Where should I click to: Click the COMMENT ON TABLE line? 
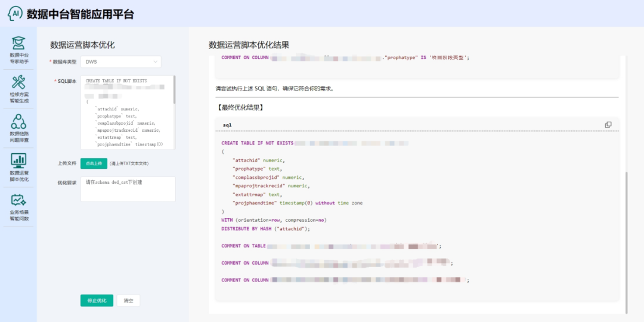(331, 246)
